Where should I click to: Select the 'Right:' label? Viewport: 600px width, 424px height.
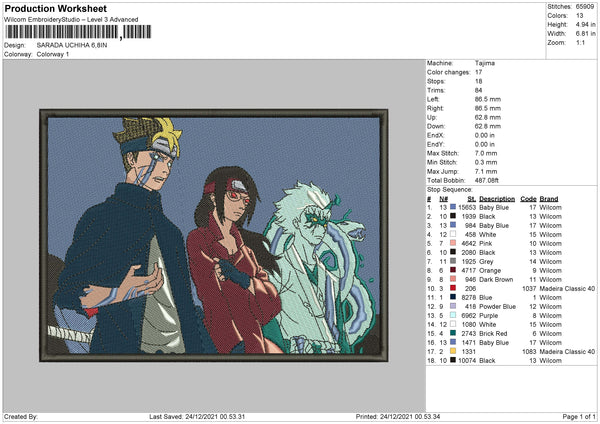[x=435, y=108]
